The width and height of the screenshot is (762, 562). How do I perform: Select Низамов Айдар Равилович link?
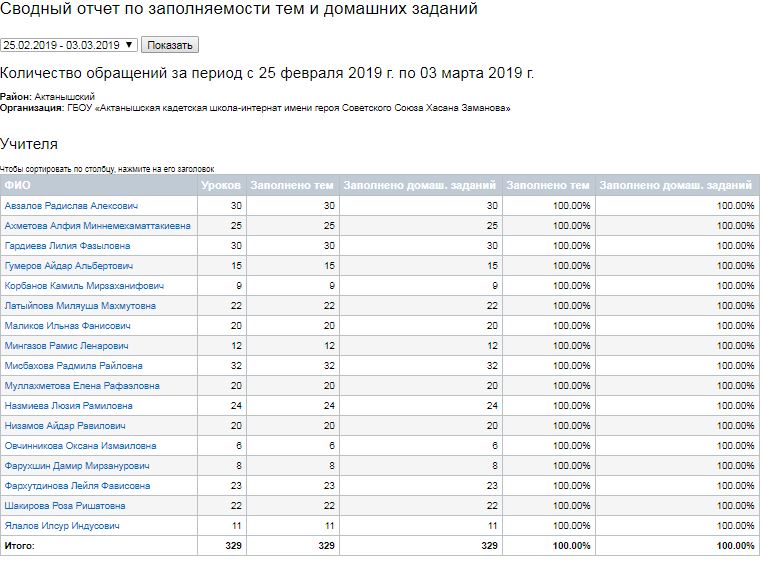click(65, 426)
